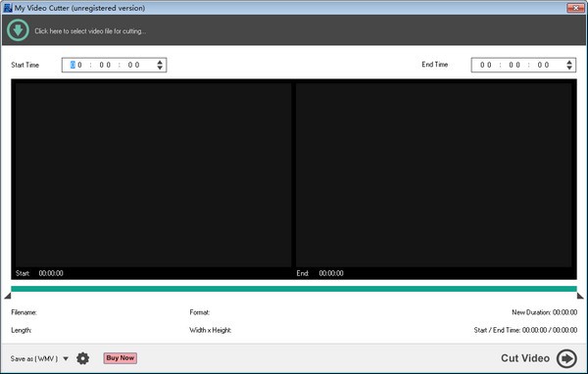588x374 pixels.
Task: Expand the Save as (WMV) dropdown arrow
Action: coord(66,358)
